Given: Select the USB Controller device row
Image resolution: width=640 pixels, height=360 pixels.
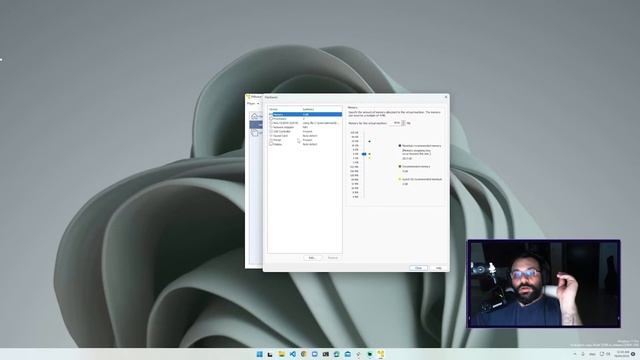Looking at the screenshot, I should tap(305, 131).
